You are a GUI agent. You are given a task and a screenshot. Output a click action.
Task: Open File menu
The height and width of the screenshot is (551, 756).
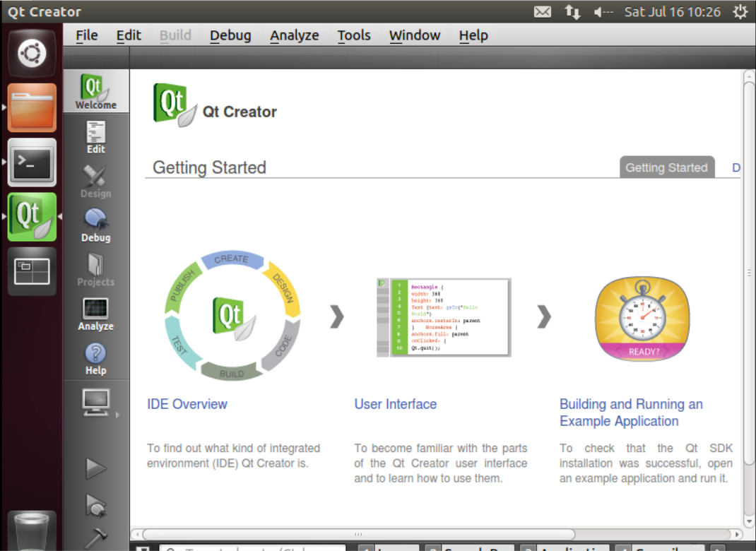click(87, 35)
